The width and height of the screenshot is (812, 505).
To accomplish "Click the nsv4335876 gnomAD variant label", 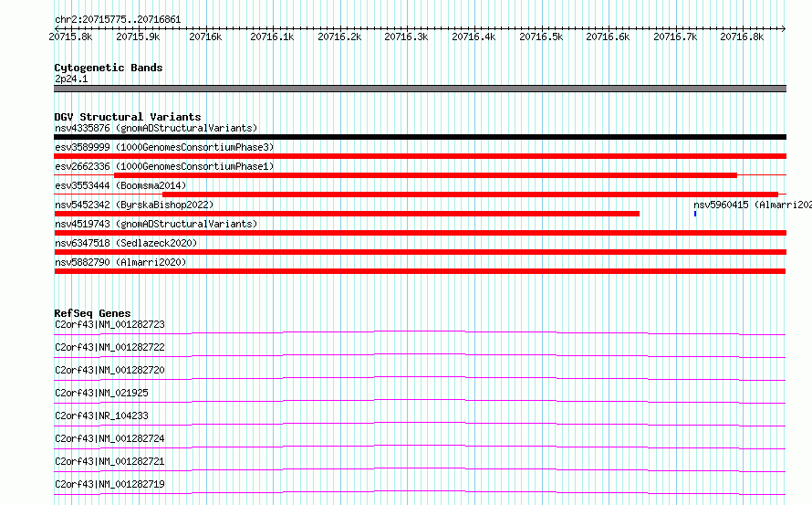I will 156,128.
